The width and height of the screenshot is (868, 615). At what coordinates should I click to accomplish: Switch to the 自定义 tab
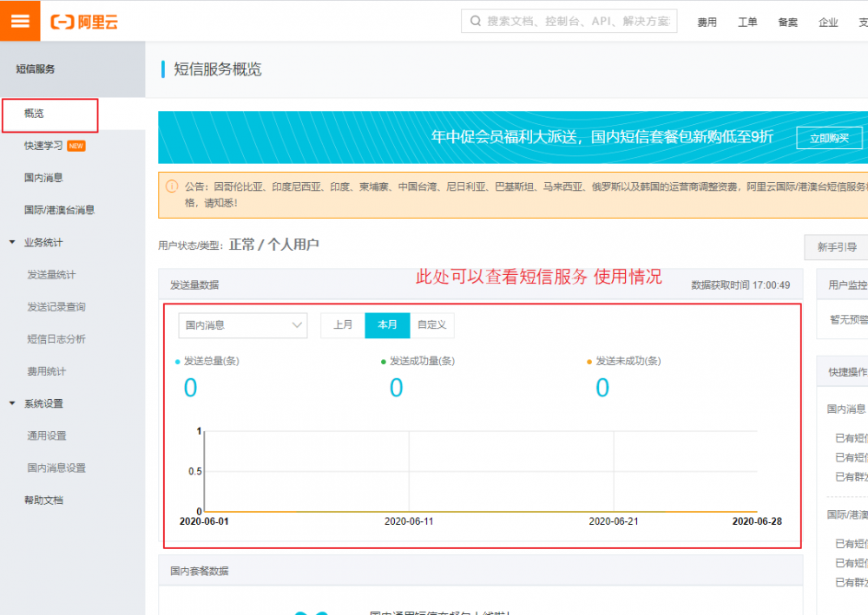pyautogui.click(x=431, y=325)
